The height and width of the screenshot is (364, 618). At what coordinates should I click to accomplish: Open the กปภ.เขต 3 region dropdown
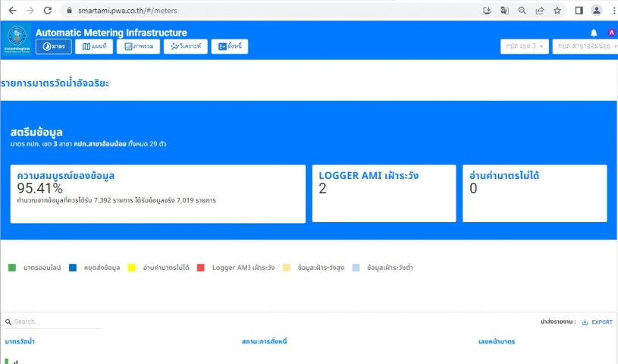524,46
